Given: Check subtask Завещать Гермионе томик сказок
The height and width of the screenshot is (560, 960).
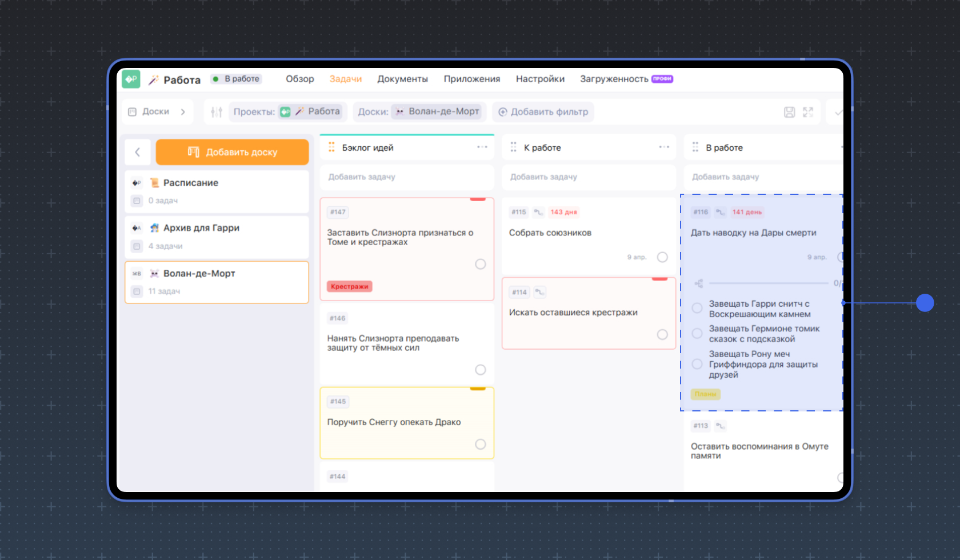Looking at the screenshot, I should pyautogui.click(x=697, y=334).
